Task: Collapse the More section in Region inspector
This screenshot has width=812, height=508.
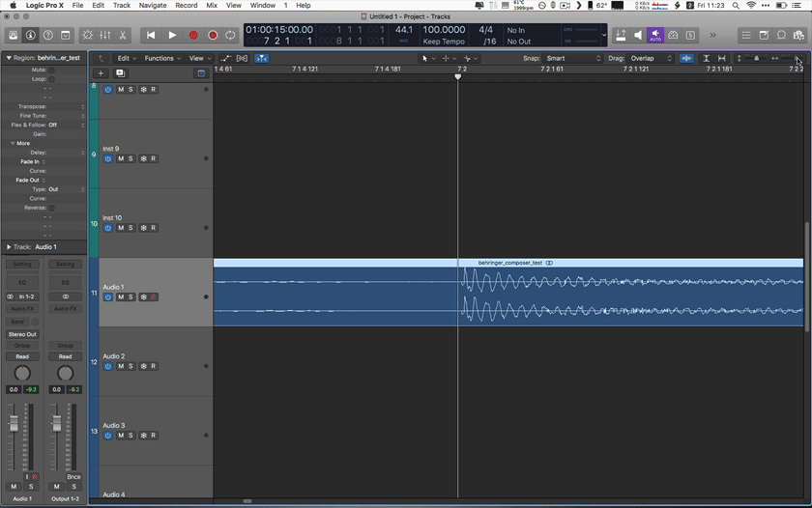Action: [x=13, y=143]
